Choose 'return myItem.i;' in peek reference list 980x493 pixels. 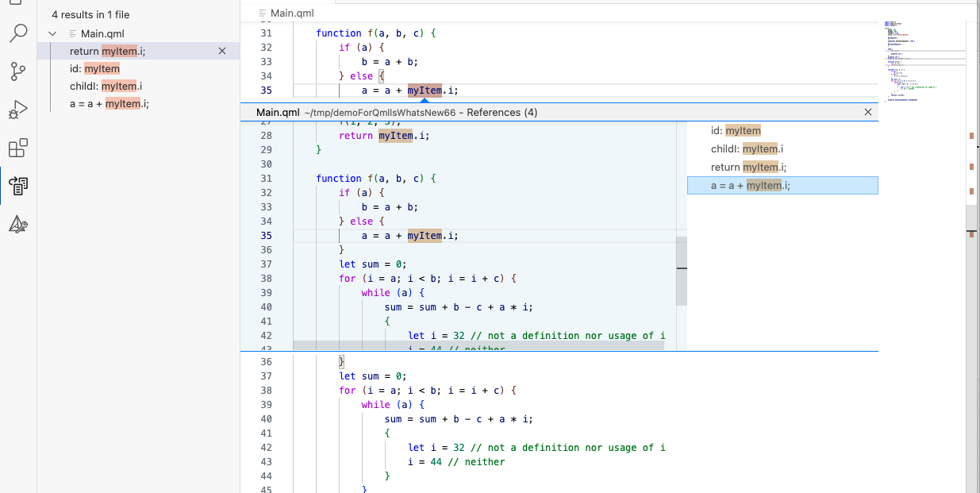click(x=748, y=168)
